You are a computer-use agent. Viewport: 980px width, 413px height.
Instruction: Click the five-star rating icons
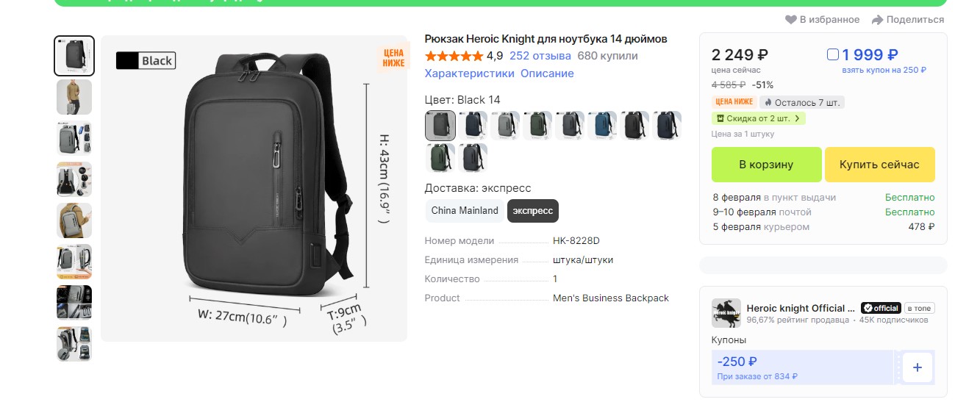pos(454,56)
